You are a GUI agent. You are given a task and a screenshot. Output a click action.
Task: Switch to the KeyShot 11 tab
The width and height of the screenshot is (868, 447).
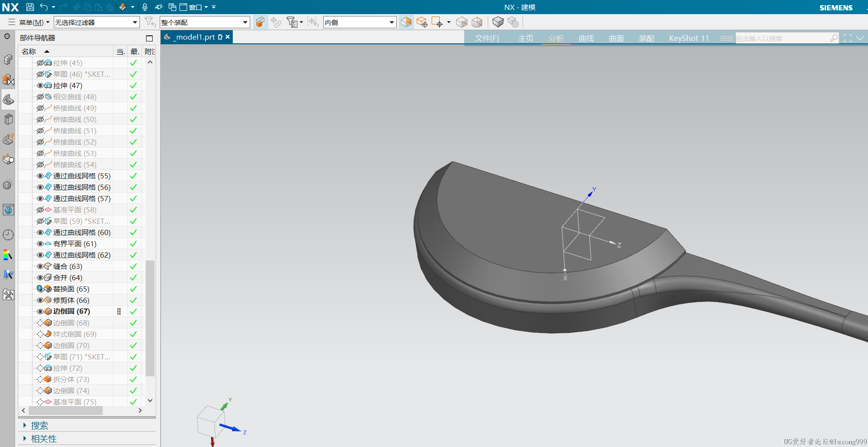pos(689,38)
